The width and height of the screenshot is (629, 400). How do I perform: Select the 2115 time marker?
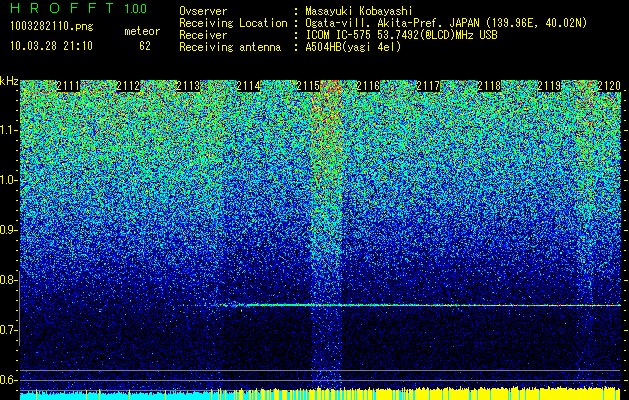[x=308, y=86]
